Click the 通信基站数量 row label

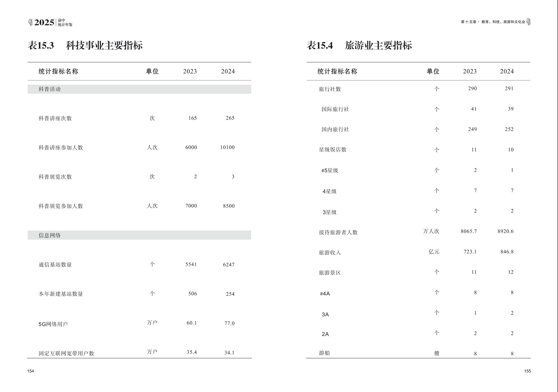[x=55, y=265]
